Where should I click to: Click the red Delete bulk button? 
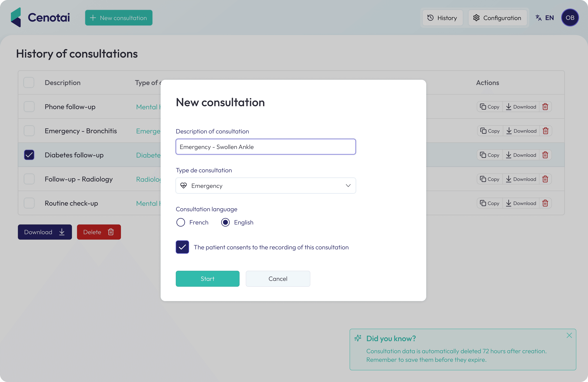tap(99, 232)
